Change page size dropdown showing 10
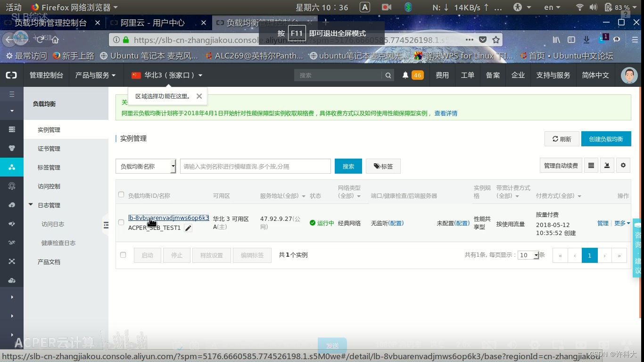644x362 pixels. click(528, 255)
